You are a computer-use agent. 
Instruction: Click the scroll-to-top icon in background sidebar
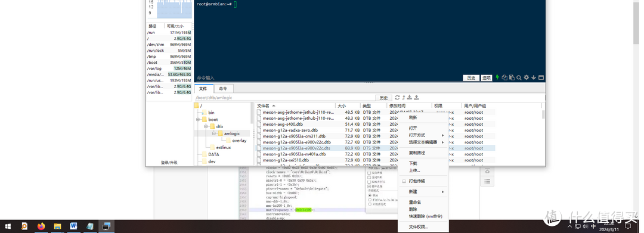tap(487, 171)
